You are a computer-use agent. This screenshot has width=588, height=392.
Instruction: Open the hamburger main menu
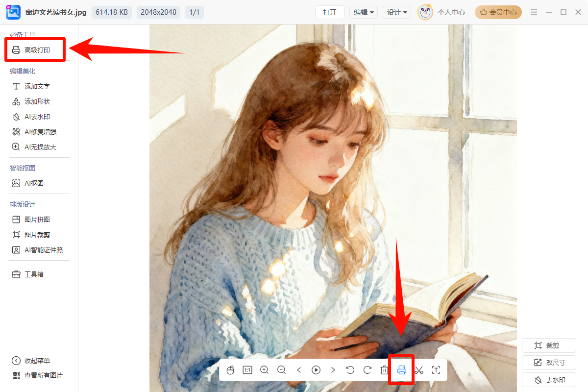tap(534, 12)
